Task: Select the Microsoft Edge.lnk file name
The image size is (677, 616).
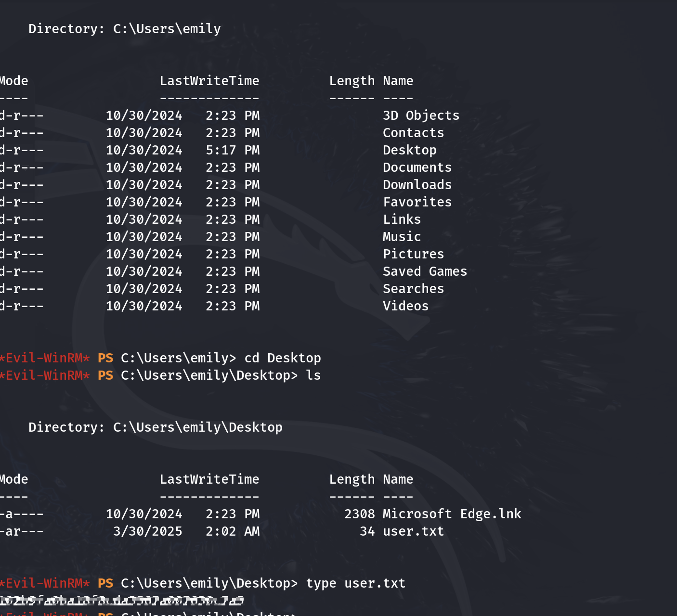Action: [x=452, y=514]
